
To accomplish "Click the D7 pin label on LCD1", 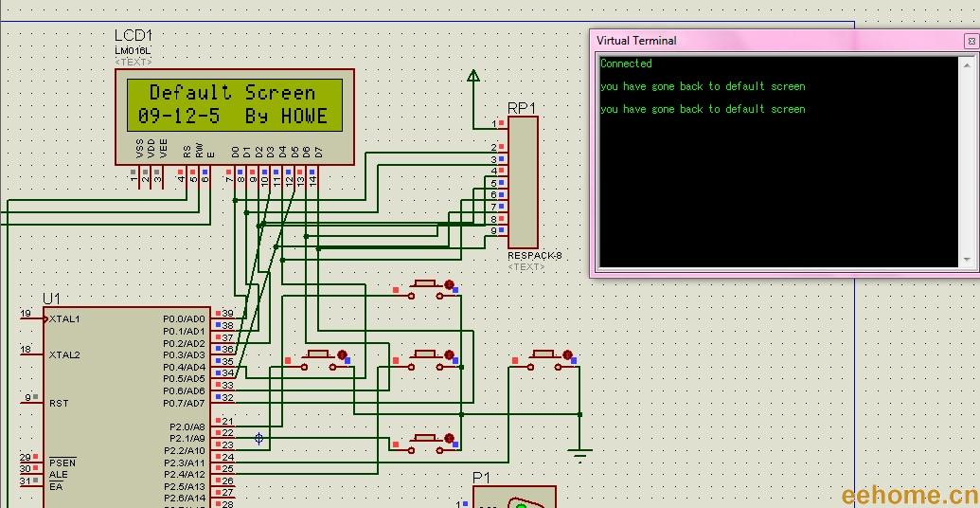I will [x=318, y=152].
